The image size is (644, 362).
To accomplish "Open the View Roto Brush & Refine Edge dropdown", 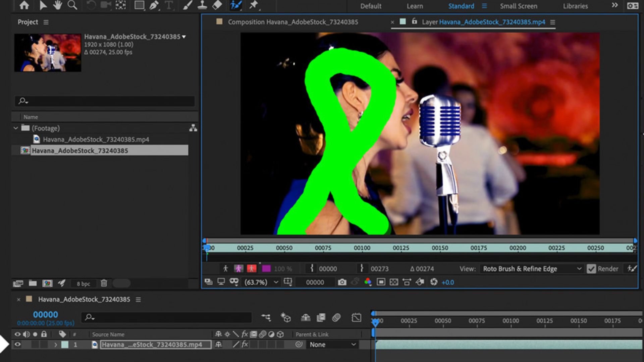I will 531,269.
